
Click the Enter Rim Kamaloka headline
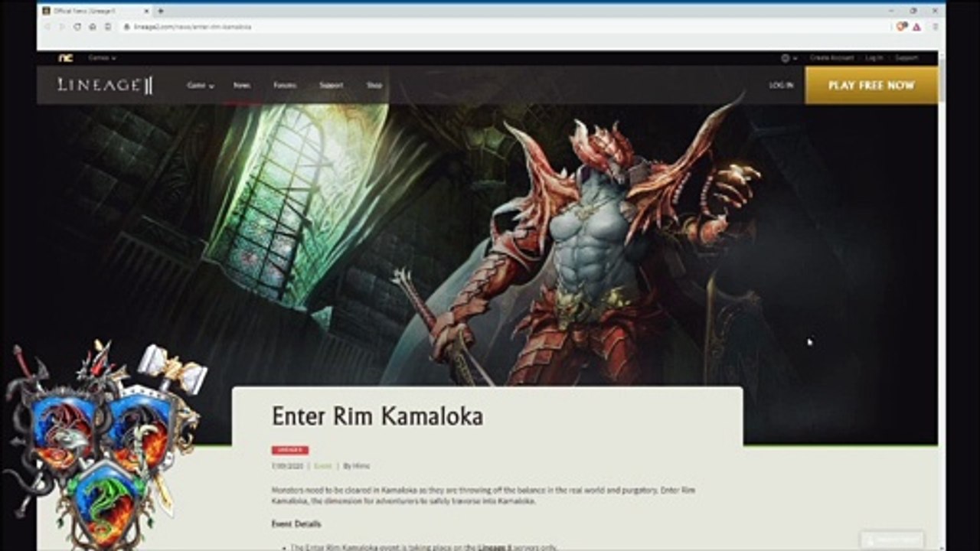pos(377,416)
